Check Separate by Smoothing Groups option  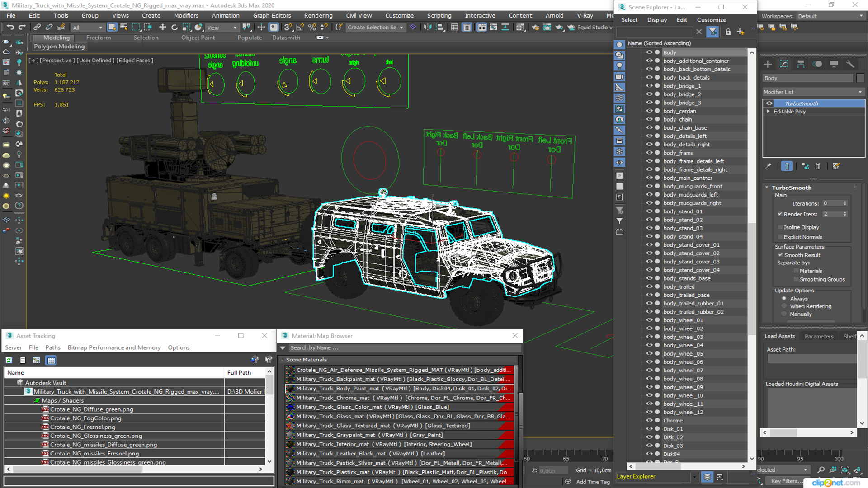click(x=796, y=280)
